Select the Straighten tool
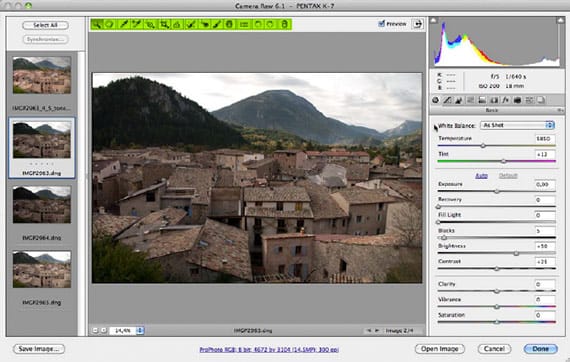This screenshot has height=362, width=570. (x=177, y=24)
